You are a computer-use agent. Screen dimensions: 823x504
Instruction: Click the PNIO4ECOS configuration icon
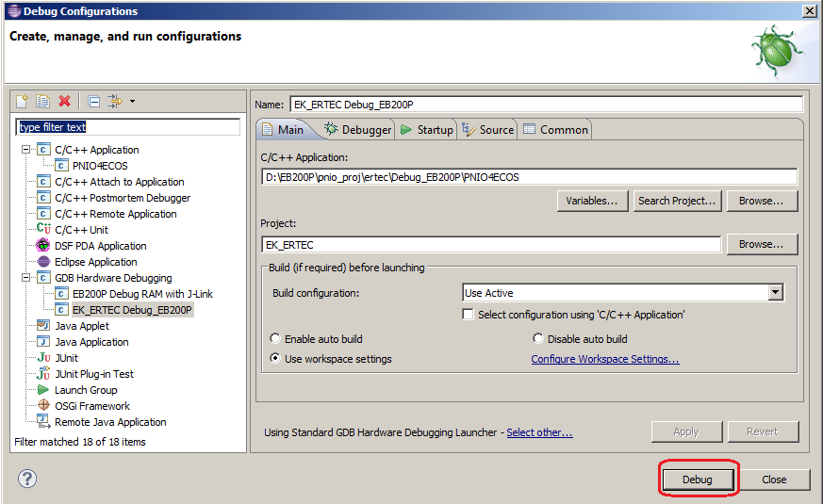point(61,166)
